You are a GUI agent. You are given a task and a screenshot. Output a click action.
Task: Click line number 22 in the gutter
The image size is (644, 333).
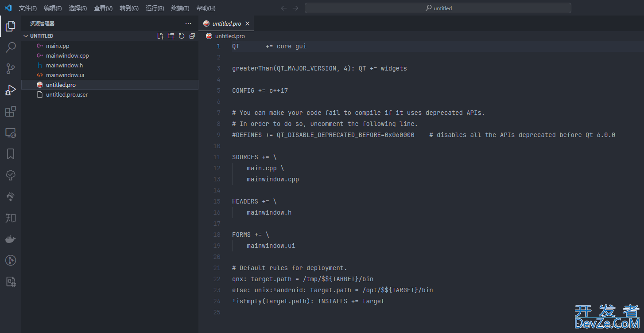pyautogui.click(x=217, y=279)
